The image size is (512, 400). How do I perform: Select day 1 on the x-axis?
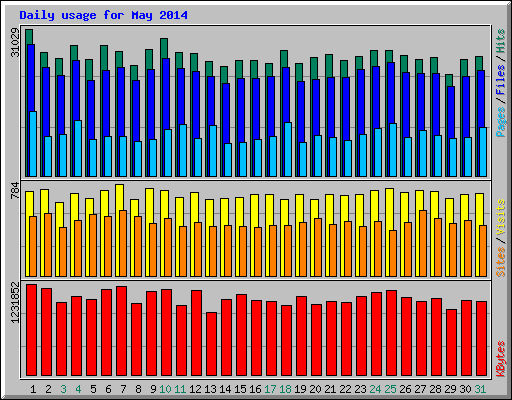(x=33, y=389)
